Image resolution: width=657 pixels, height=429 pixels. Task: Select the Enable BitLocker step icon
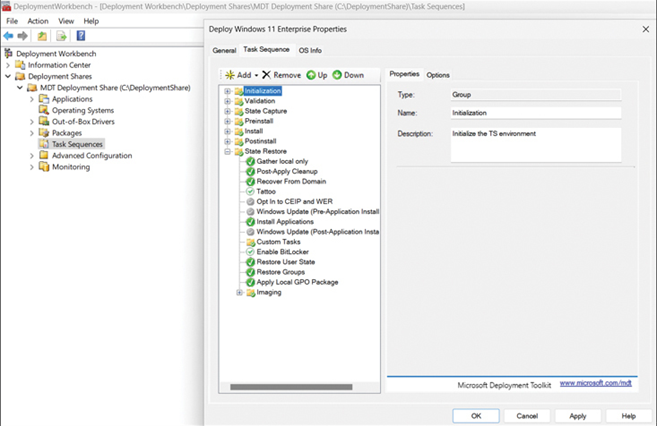[250, 252]
